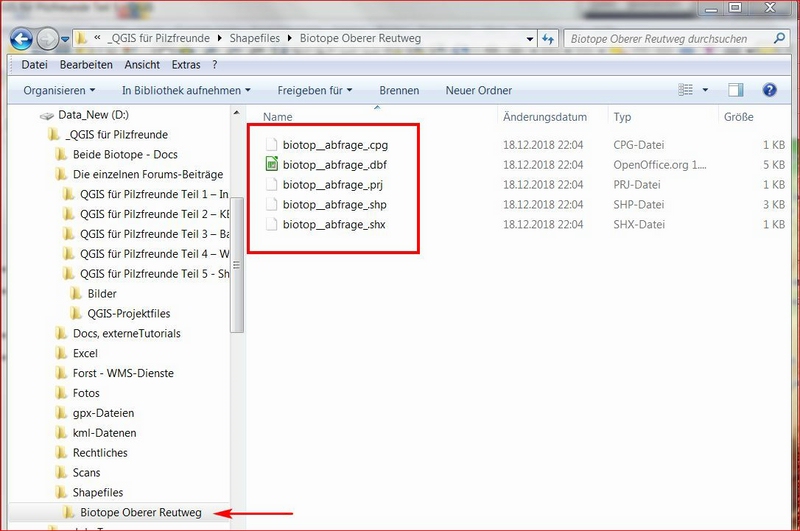Open the view options dropdown arrow

coord(706,90)
